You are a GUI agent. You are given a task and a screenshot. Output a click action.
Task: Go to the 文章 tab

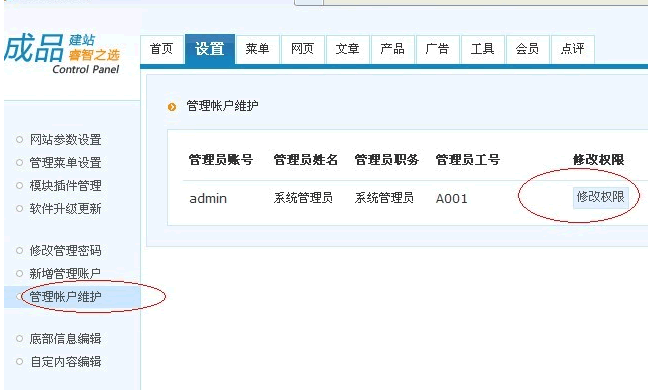[x=348, y=49]
